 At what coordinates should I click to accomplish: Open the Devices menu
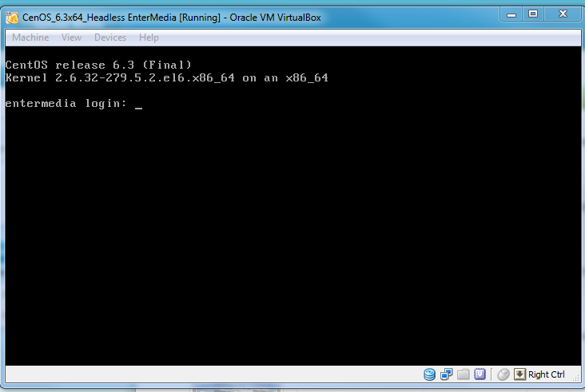tap(110, 38)
